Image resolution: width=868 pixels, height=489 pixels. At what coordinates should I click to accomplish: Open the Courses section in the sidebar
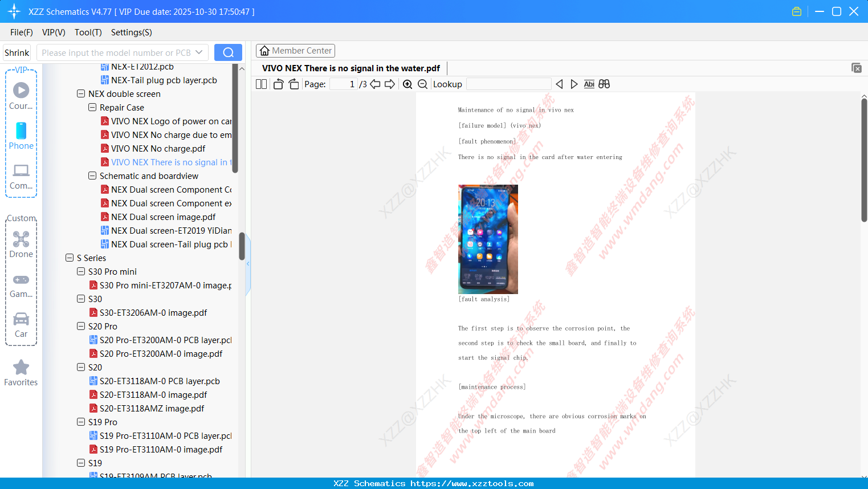tap(21, 96)
